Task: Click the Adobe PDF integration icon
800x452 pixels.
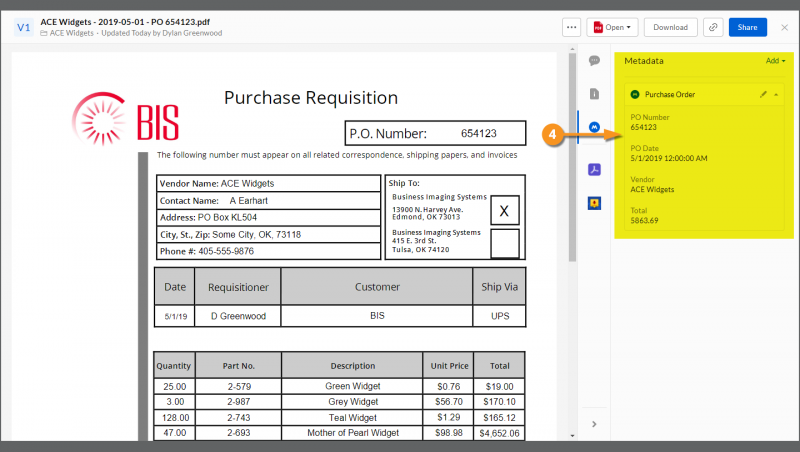Action: point(594,168)
